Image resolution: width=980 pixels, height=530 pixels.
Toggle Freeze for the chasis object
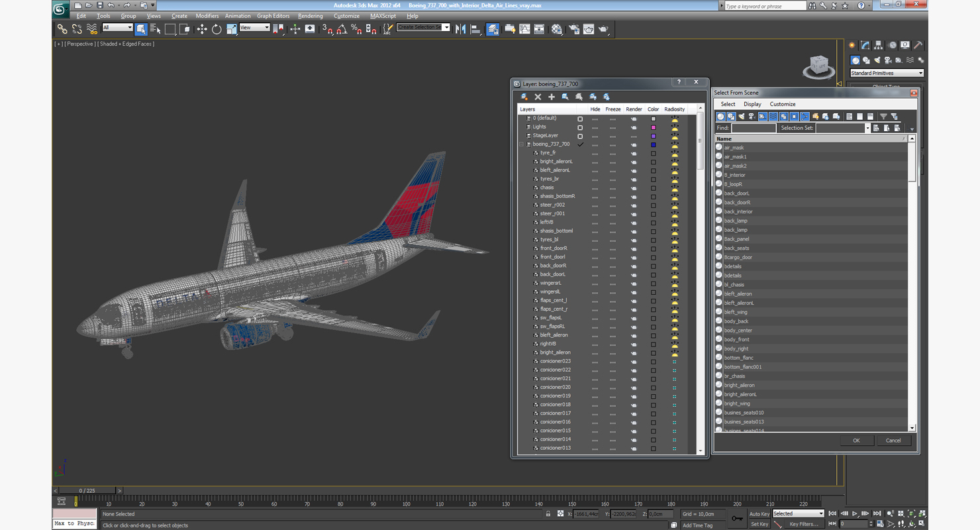[x=612, y=188]
